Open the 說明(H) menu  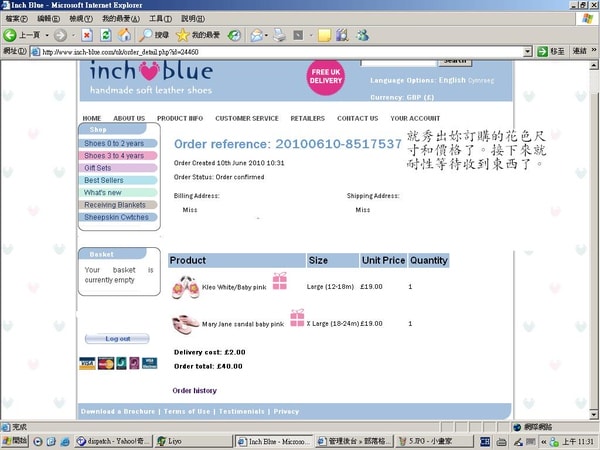pyautogui.click(x=193, y=18)
